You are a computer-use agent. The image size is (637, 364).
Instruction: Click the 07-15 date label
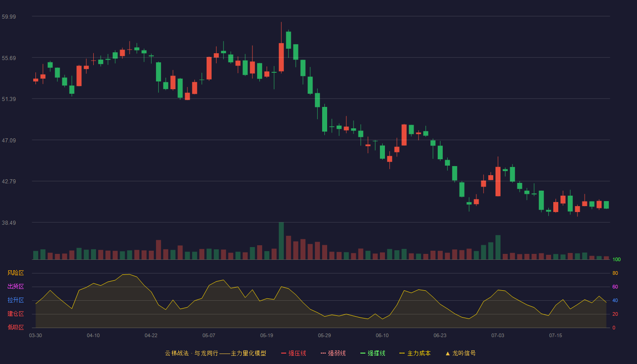[x=556, y=335]
